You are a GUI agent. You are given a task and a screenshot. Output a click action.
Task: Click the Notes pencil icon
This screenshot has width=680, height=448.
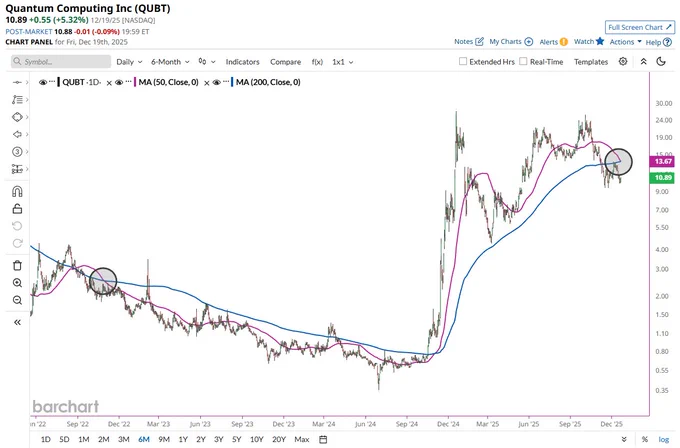coord(479,42)
